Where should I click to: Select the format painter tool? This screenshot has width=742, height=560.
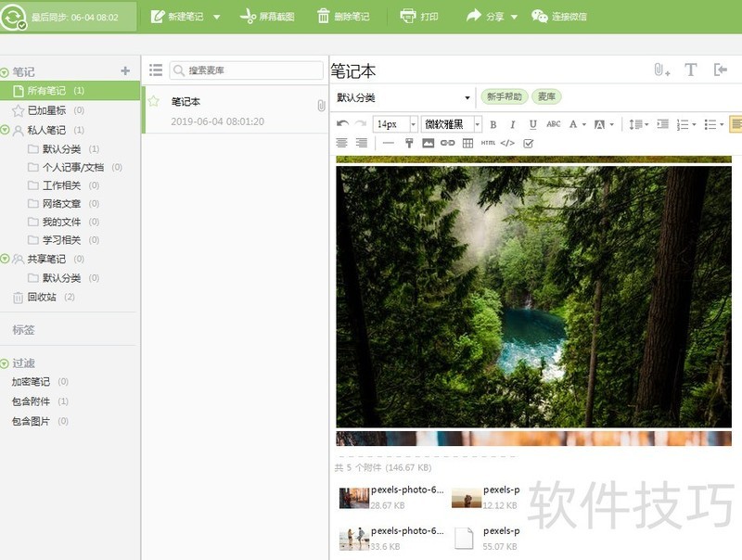click(409, 143)
